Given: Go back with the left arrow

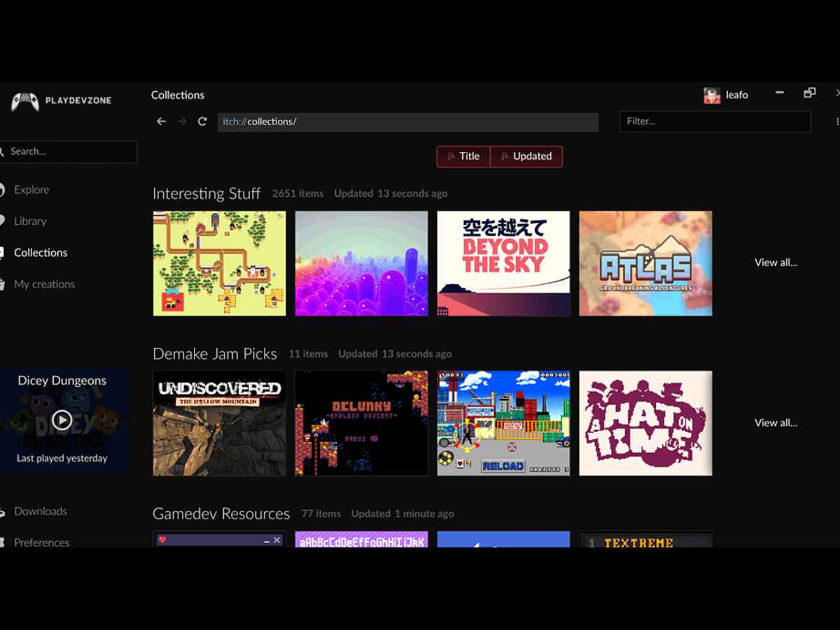Looking at the screenshot, I should tap(161, 121).
